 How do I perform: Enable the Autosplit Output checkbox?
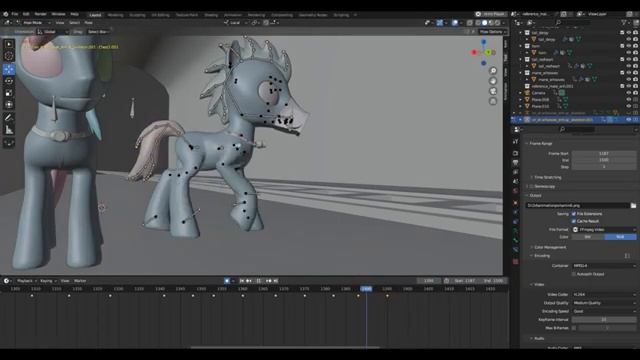(574, 274)
